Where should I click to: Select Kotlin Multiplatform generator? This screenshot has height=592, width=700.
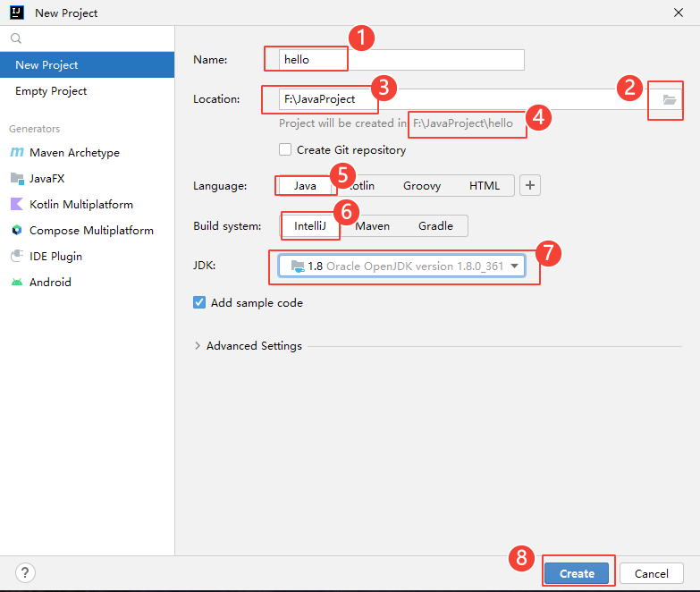[87, 205]
